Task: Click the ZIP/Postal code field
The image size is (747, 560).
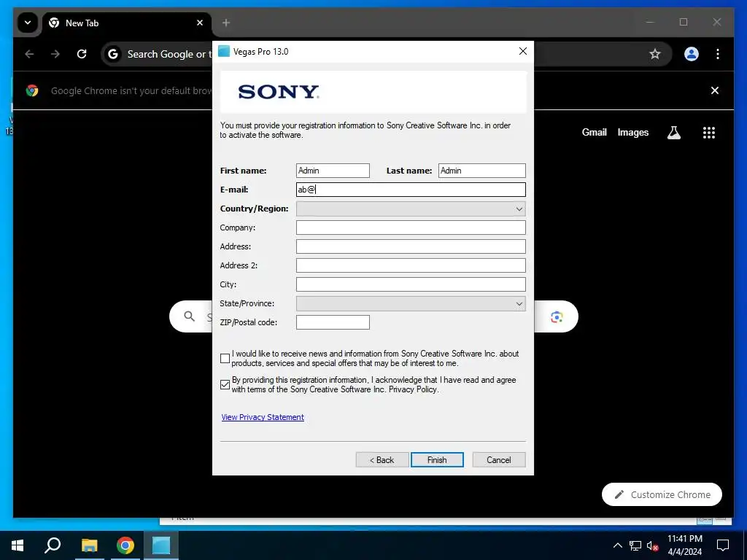Action: [x=333, y=322]
